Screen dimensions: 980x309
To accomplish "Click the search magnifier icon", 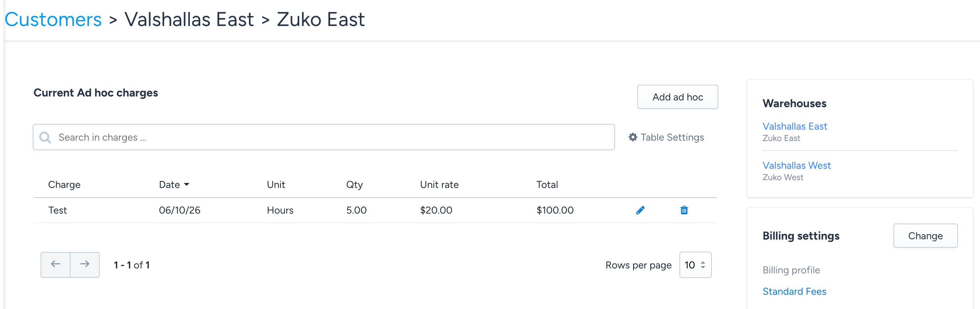I will pos(45,137).
